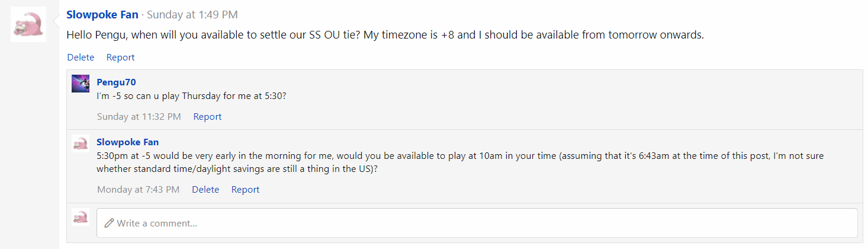This screenshot has width=868, height=249.
Task: Delete Slowpoke Fan's reply comment
Action: tap(205, 190)
